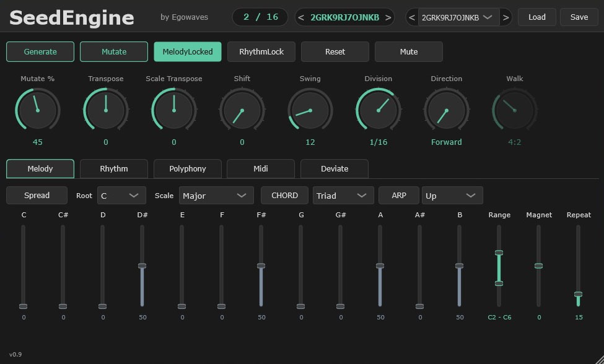Open the arp direction dropdown showing Up

(452, 196)
